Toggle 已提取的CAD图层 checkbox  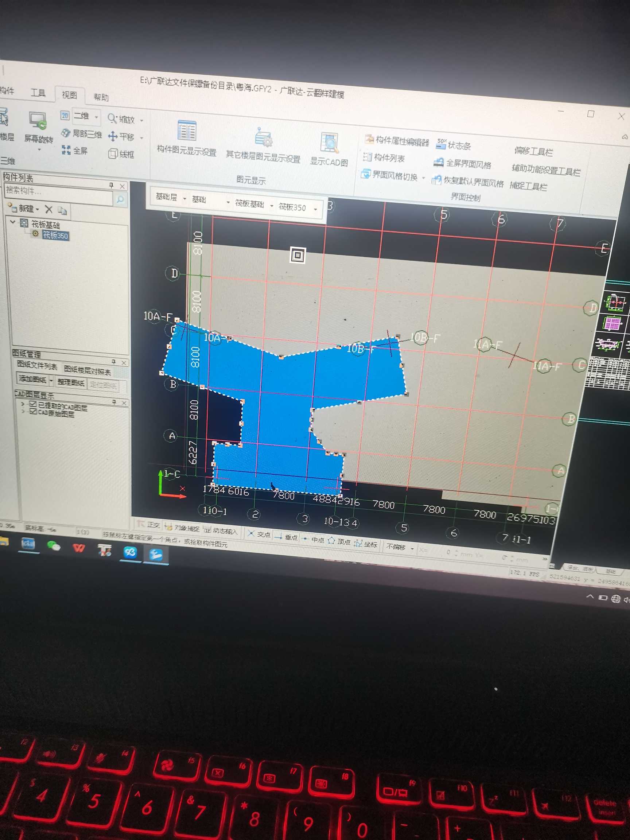[x=33, y=404]
